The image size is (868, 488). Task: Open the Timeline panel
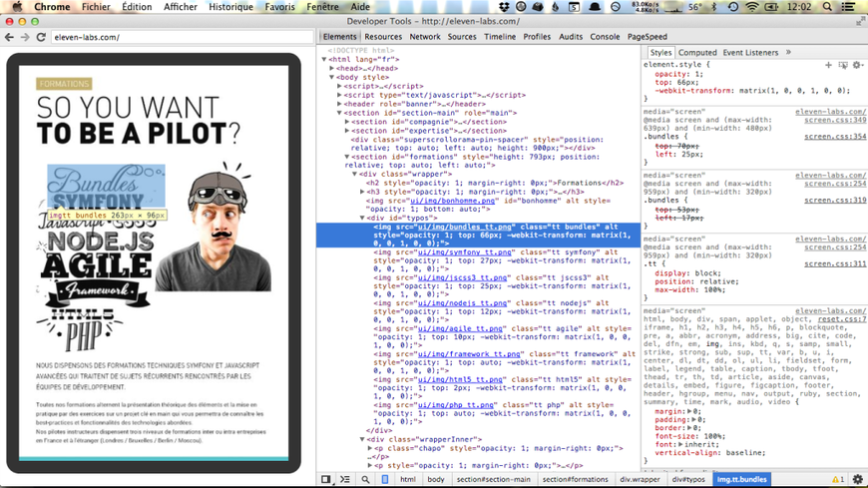pos(499,37)
